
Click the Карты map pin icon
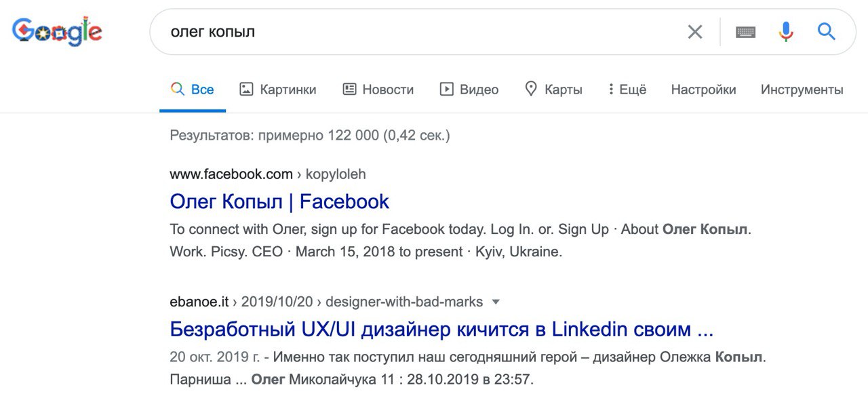pos(531,89)
